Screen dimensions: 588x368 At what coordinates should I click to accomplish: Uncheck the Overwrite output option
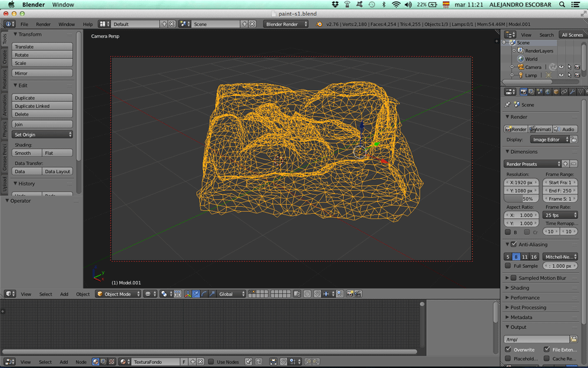pos(509,349)
